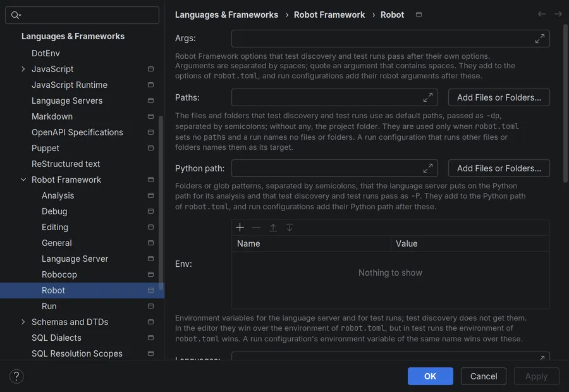569x392 pixels.
Task: Click the Value column header in Env table
Action: pyautogui.click(x=470, y=243)
